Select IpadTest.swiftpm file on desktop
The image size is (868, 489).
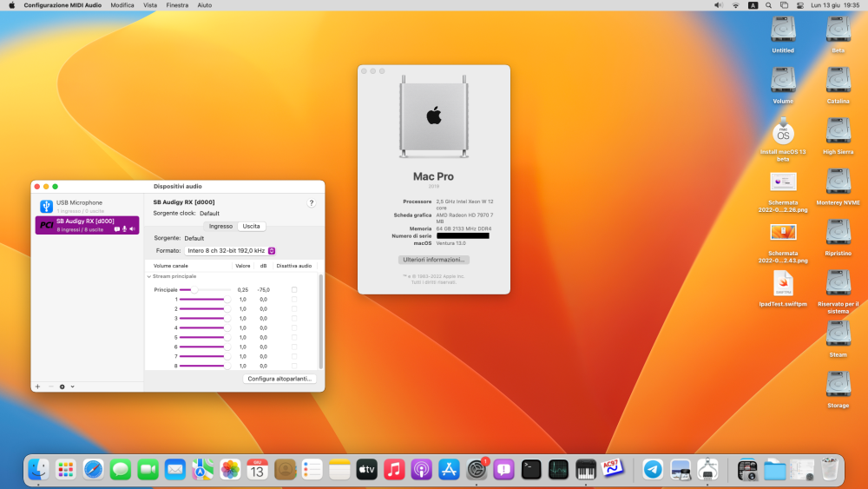[783, 289]
